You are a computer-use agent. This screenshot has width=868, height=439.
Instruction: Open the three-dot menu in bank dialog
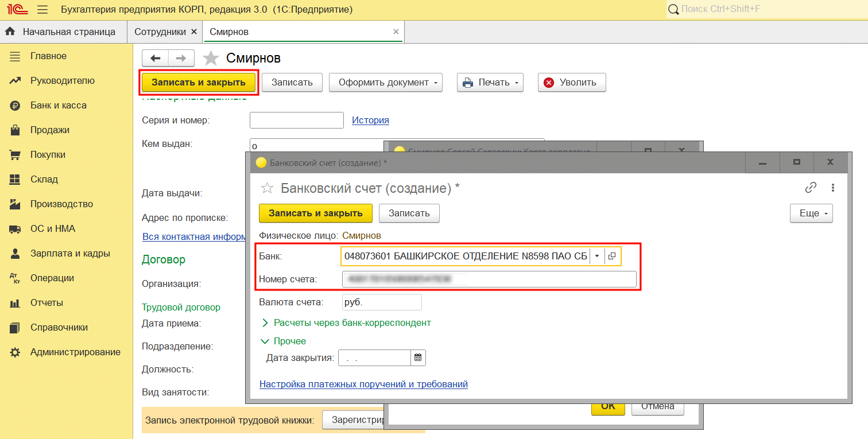point(832,188)
